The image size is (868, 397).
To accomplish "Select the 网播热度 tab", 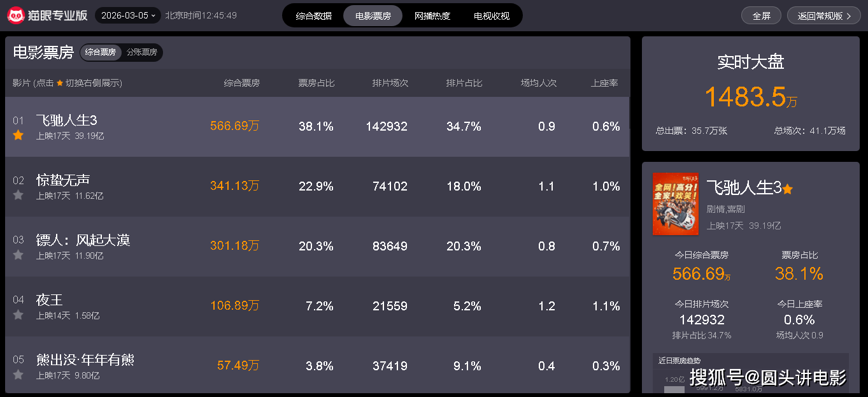I will click(x=432, y=16).
